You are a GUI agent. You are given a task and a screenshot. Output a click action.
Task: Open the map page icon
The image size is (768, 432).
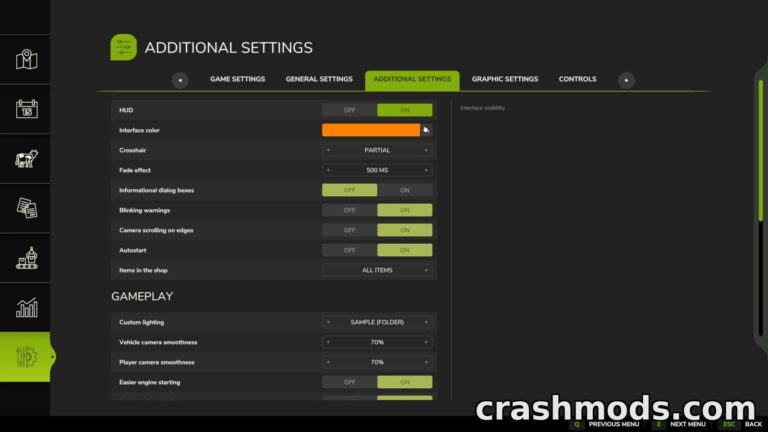(26, 60)
